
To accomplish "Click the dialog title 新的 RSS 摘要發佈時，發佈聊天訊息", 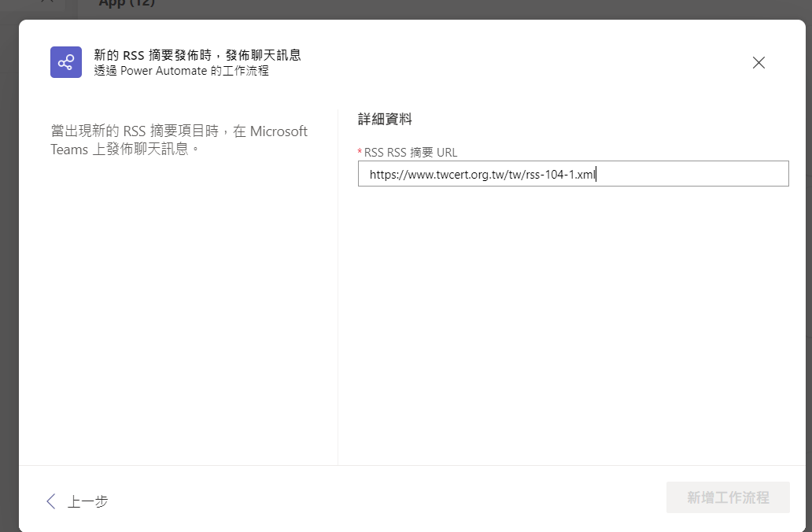I will (x=197, y=55).
